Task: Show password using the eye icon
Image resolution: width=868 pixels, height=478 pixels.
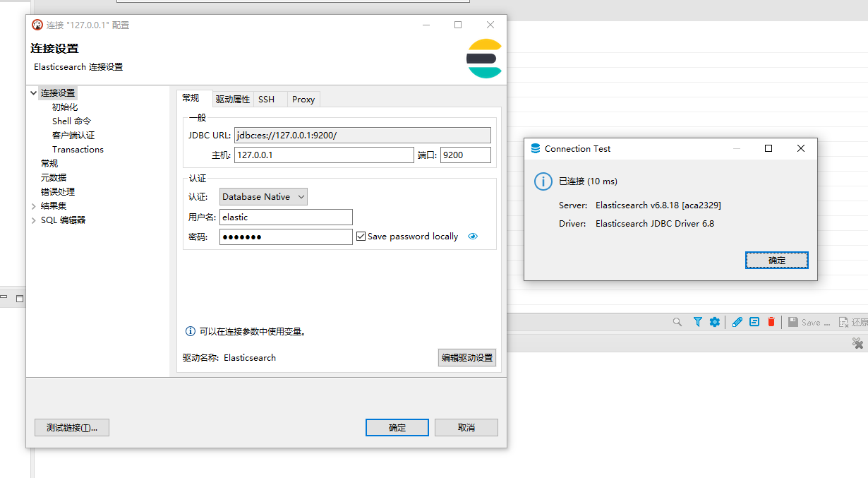Action: click(473, 237)
